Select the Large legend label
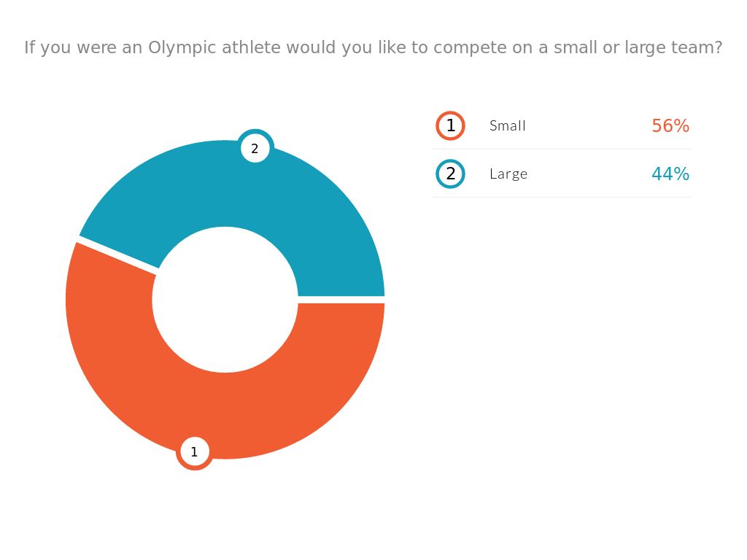The image size is (747, 560). point(508,174)
